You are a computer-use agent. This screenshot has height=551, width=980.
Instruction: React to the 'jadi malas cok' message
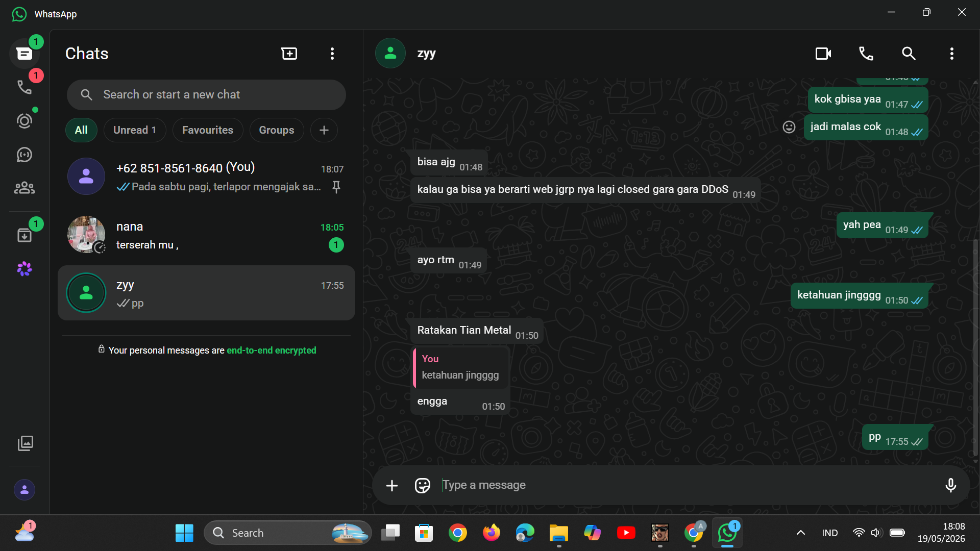tap(789, 127)
